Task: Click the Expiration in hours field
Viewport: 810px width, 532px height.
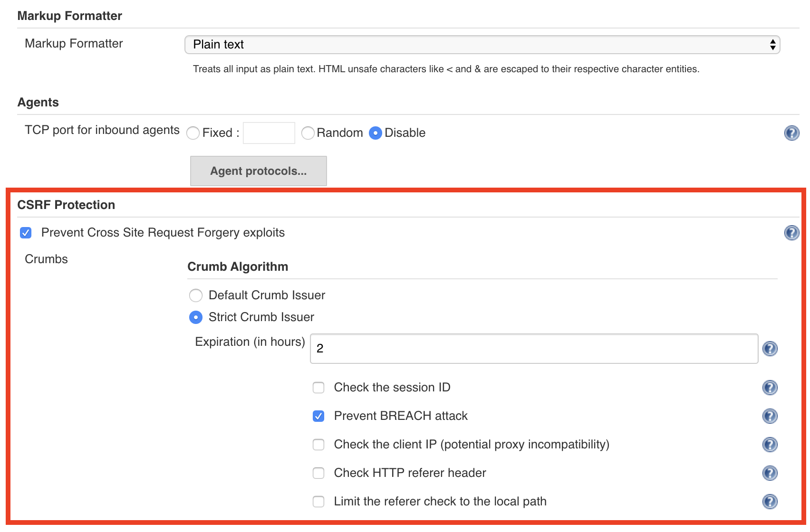Action: [533, 349]
